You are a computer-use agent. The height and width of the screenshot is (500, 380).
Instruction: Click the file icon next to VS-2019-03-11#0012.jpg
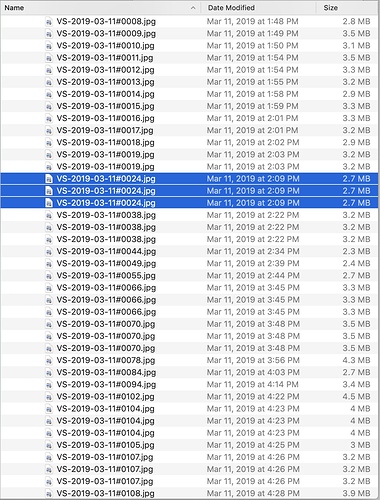coord(49,70)
